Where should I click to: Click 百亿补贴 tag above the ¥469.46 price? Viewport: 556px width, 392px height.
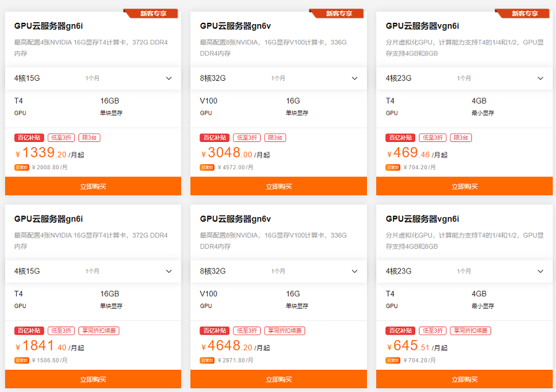click(x=400, y=138)
